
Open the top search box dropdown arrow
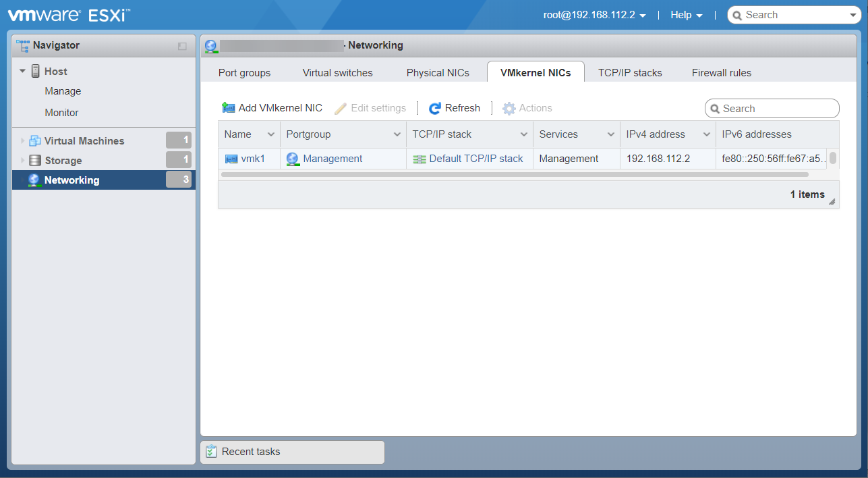(853, 15)
